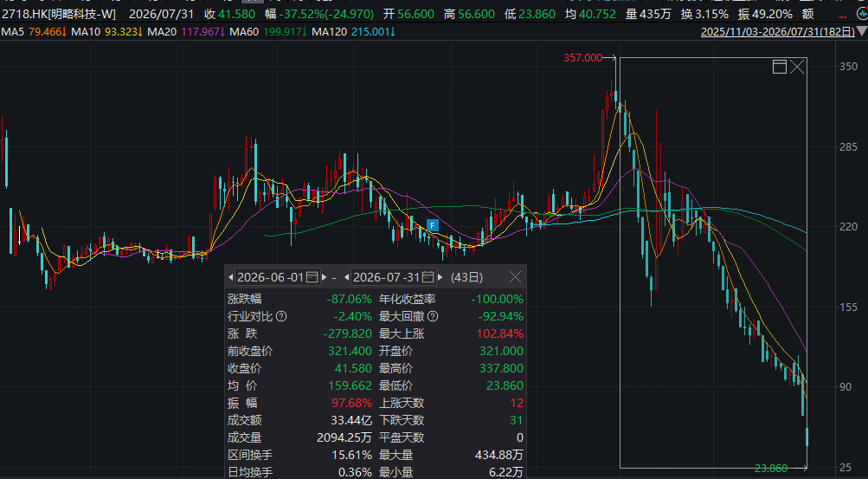Click the 区间换手 value 15.61%
Screen dimensions: 868x479
tap(352, 456)
